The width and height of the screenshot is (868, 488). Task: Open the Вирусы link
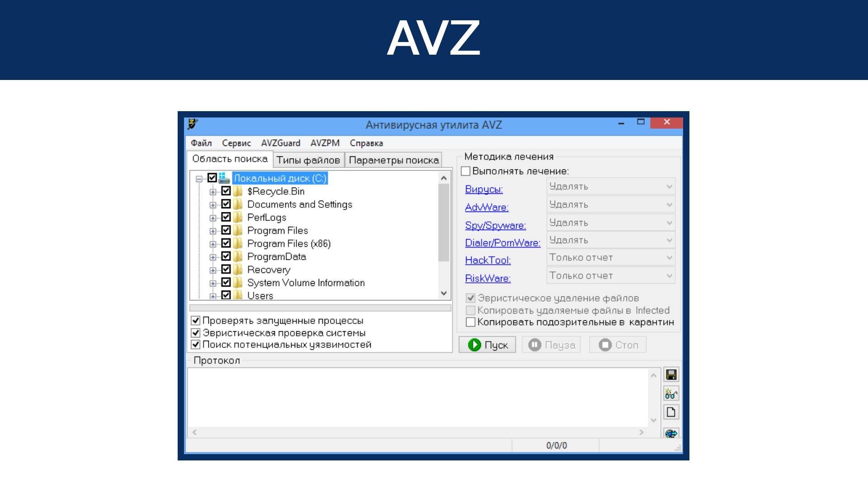(484, 189)
